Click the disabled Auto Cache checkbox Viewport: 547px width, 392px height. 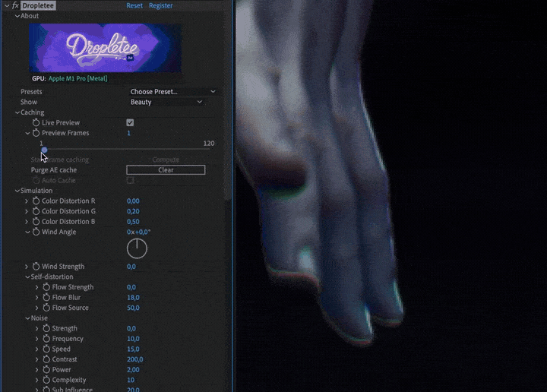point(130,180)
